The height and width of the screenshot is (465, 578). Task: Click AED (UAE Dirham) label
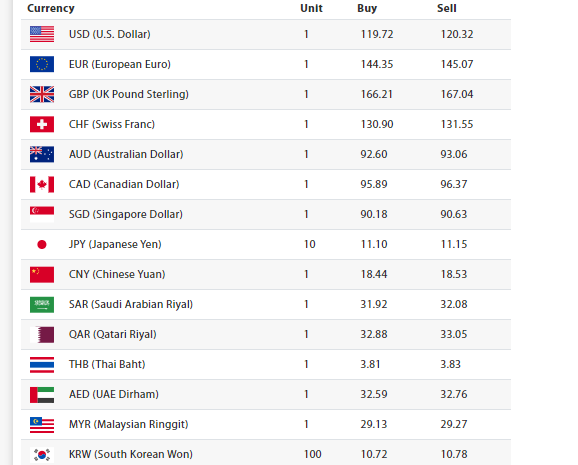(x=114, y=394)
